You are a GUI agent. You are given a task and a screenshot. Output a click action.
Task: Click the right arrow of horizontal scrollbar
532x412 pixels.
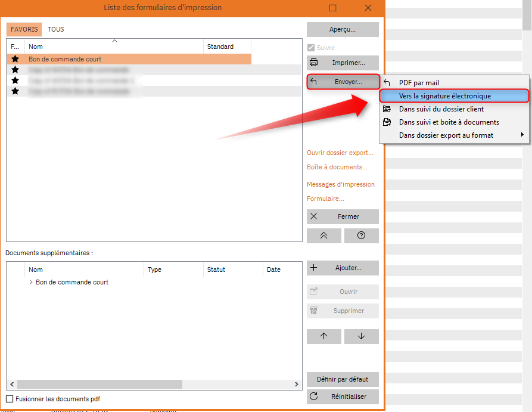click(297, 384)
